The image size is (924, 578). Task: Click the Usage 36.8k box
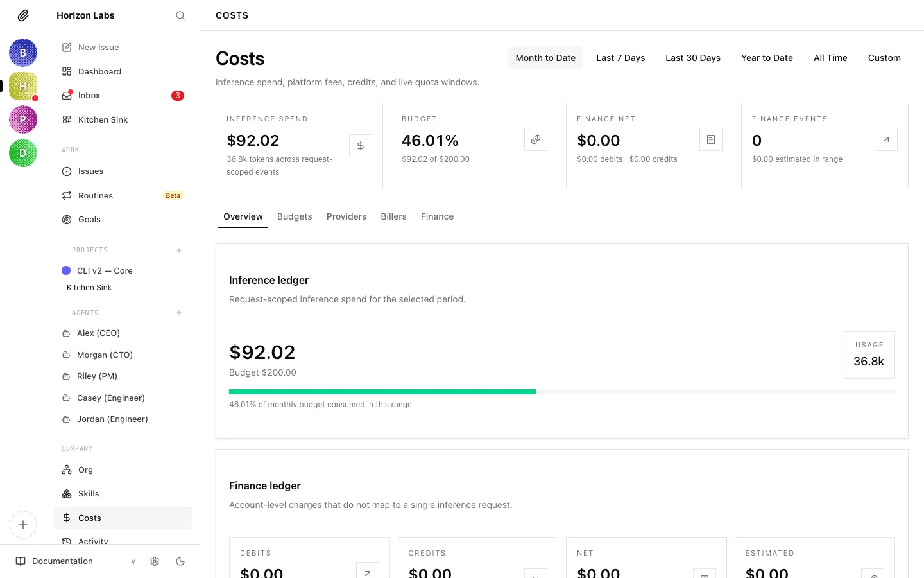(869, 355)
